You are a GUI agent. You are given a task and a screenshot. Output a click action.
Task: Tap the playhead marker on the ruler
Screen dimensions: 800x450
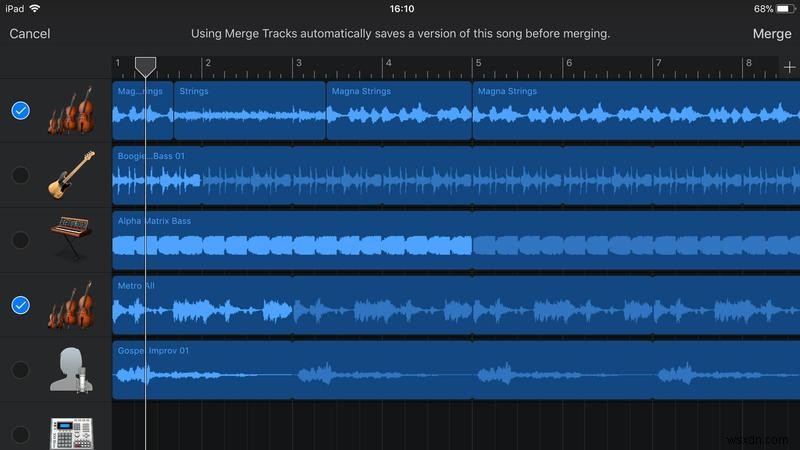pyautogui.click(x=145, y=67)
